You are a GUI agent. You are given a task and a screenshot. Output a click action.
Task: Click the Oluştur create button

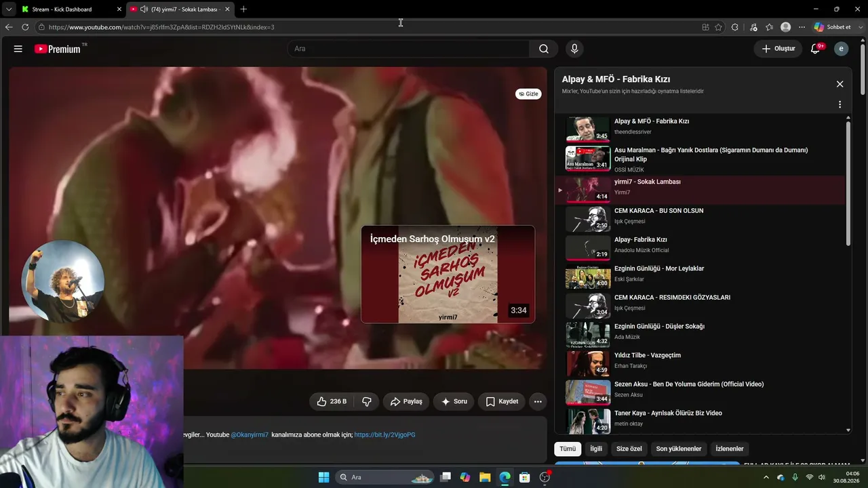point(778,49)
